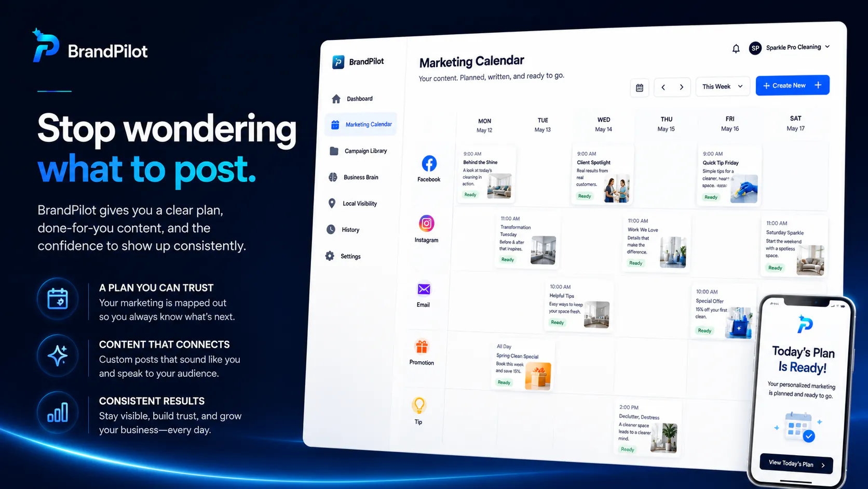Click the MON May 12 column header

tap(484, 125)
